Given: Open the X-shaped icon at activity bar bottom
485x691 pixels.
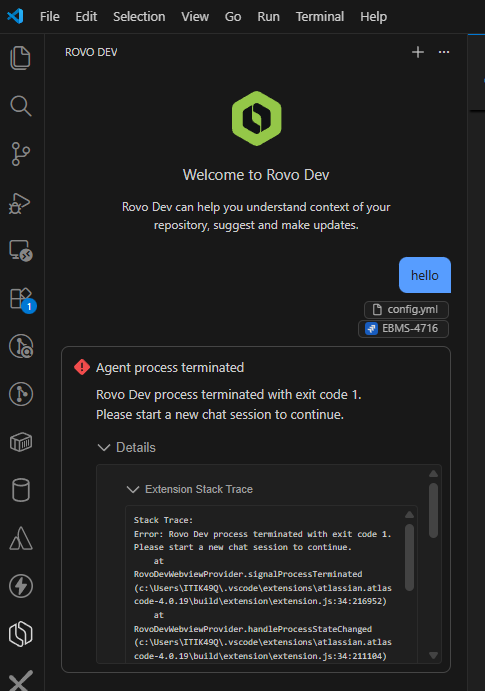Looking at the screenshot, I should point(21,680).
